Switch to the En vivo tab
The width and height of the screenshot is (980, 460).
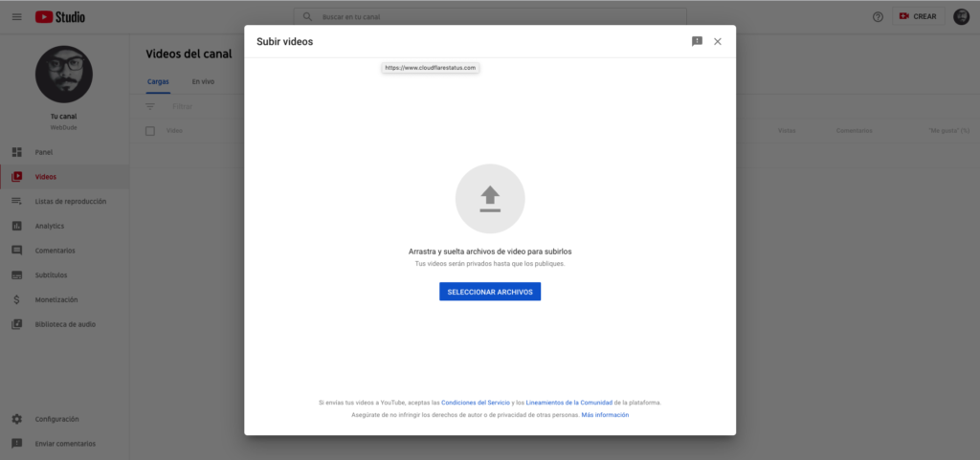tap(203, 81)
